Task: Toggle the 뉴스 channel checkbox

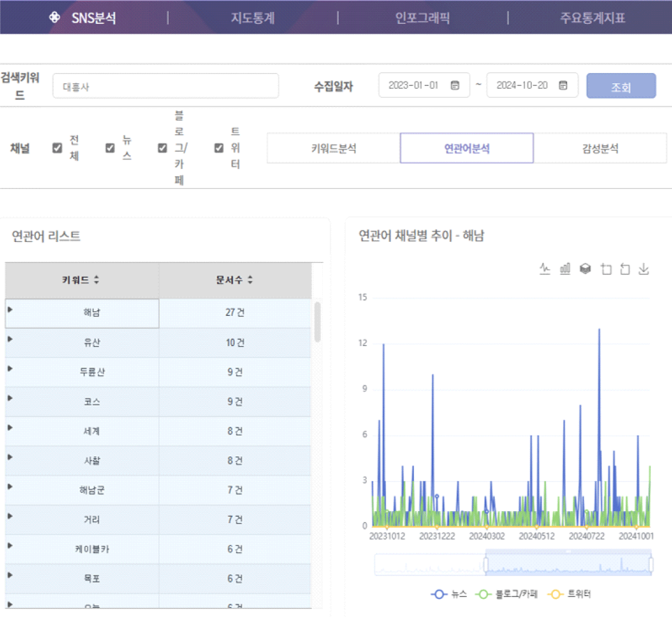Action: point(110,148)
